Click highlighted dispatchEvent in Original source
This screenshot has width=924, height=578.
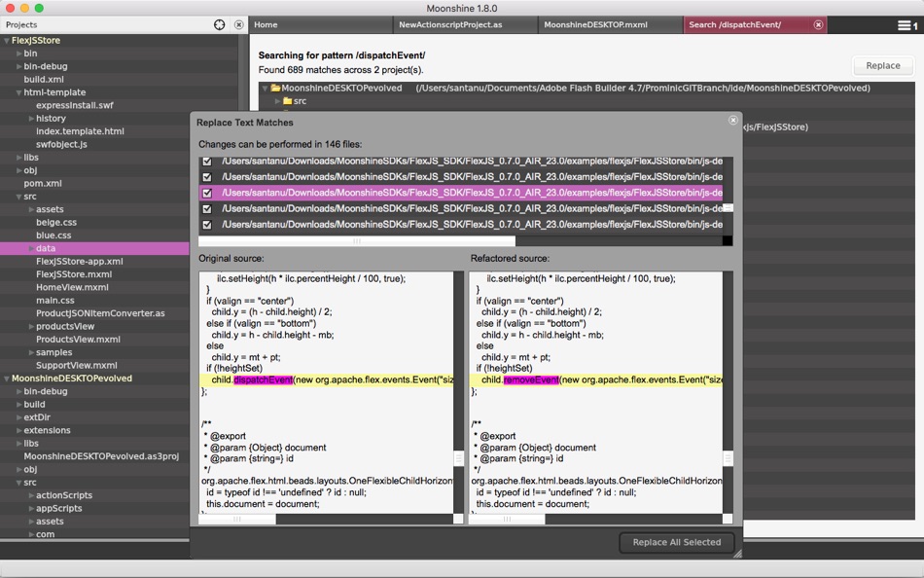(263, 379)
